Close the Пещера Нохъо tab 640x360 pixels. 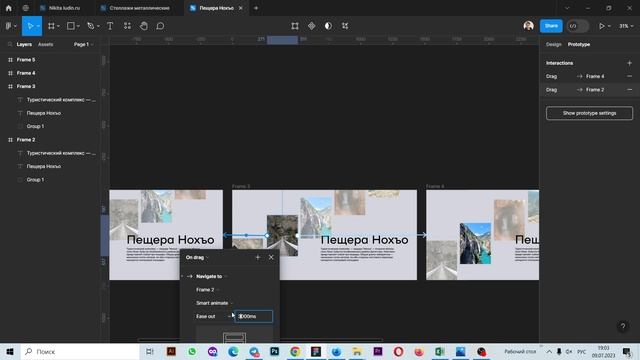(x=240, y=8)
